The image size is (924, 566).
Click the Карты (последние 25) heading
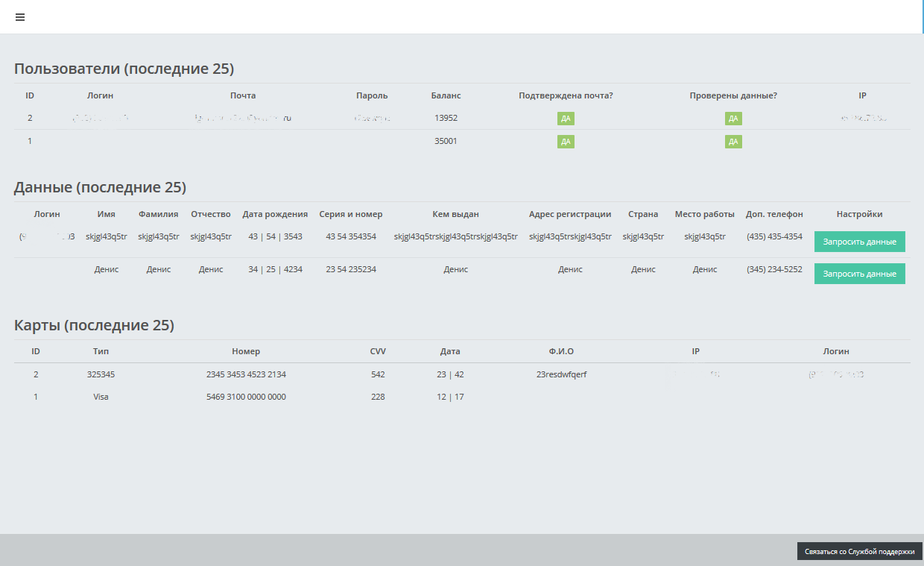94,325
